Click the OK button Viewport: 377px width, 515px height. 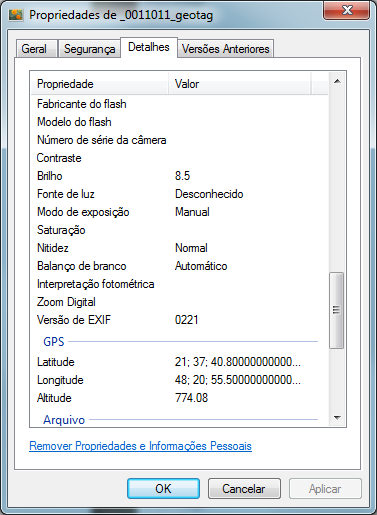163,489
